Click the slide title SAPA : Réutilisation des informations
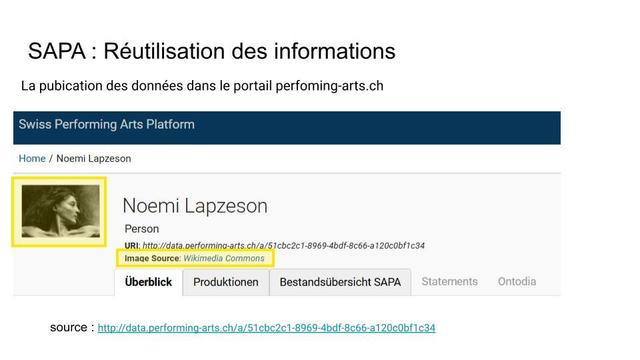This screenshot has height=360, width=640. click(x=211, y=51)
